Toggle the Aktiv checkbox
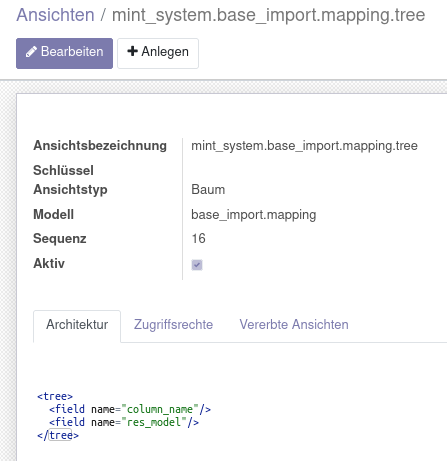Viewport: 447px width, 461px height. coord(197,265)
